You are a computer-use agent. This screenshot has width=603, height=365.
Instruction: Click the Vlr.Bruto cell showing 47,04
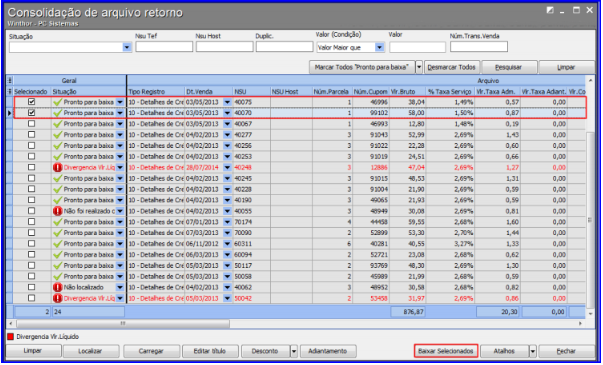[x=408, y=167]
